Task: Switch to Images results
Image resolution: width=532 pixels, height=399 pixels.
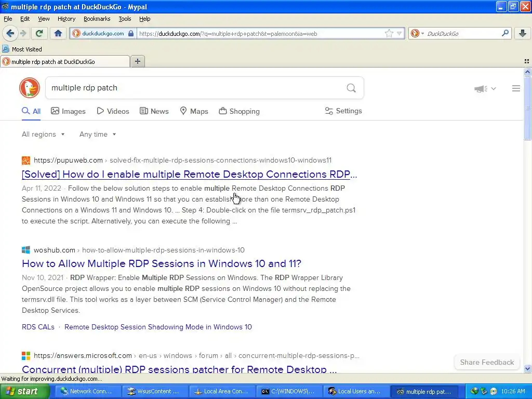Action: 68,111
